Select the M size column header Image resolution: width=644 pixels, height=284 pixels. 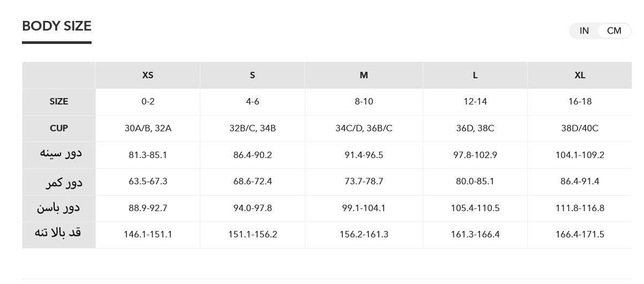click(x=364, y=76)
